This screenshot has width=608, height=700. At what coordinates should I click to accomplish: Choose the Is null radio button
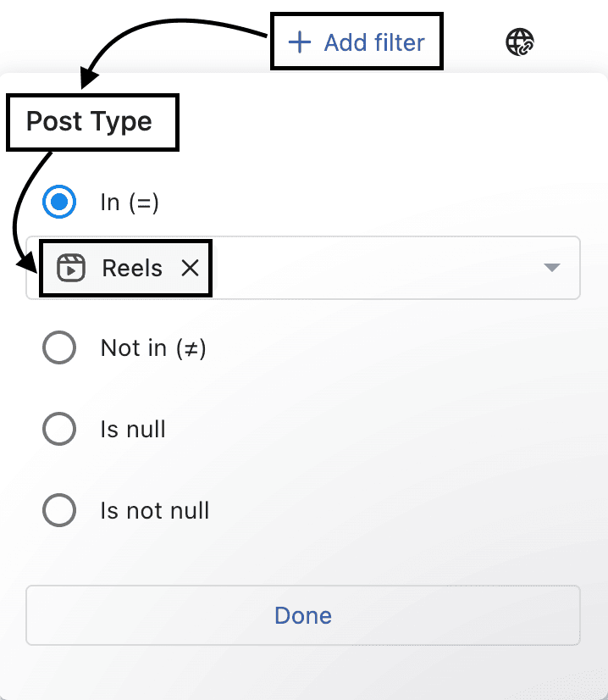pyautogui.click(x=59, y=430)
